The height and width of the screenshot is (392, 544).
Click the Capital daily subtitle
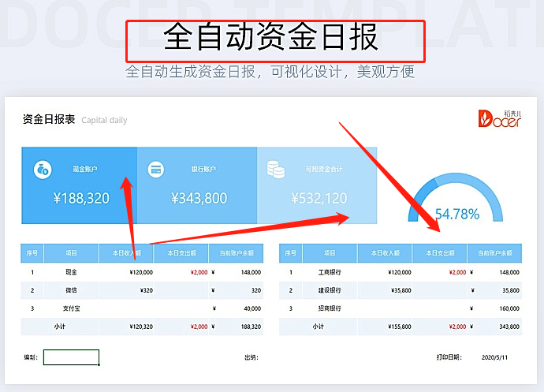click(104, 120)
